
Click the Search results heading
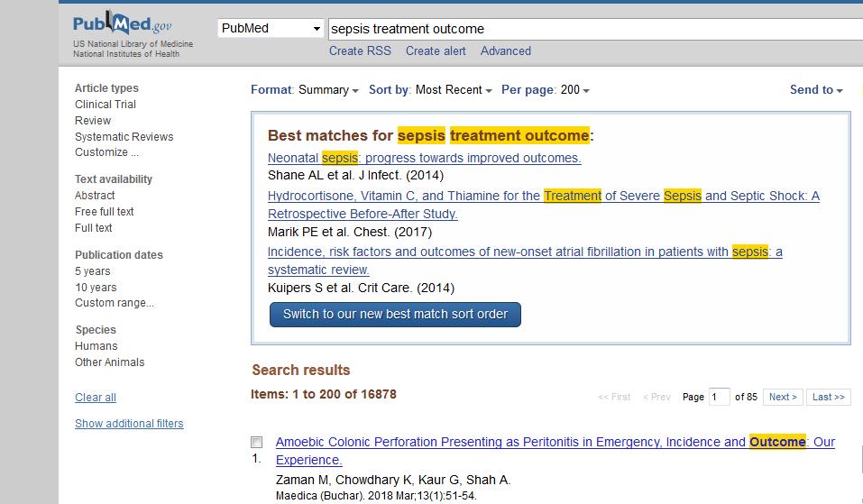[301, 370]
